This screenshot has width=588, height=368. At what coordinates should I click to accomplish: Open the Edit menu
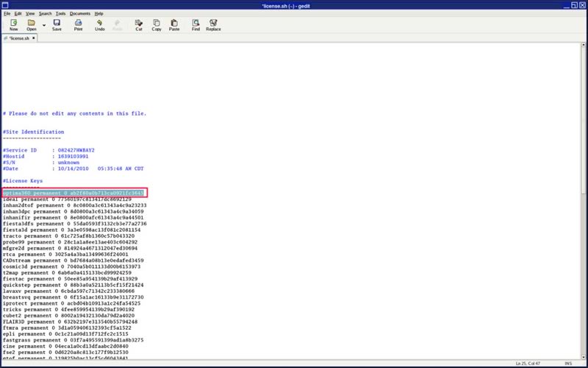18,13
